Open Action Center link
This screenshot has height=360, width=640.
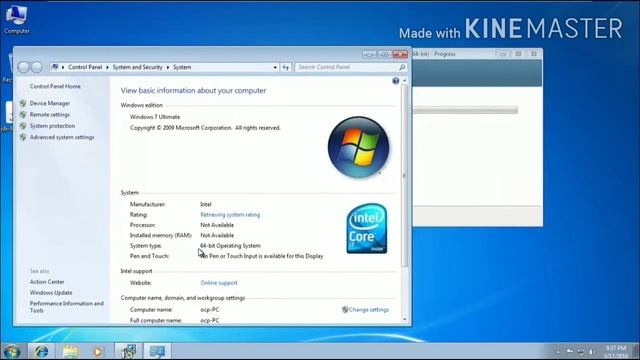tap(47, 282)
